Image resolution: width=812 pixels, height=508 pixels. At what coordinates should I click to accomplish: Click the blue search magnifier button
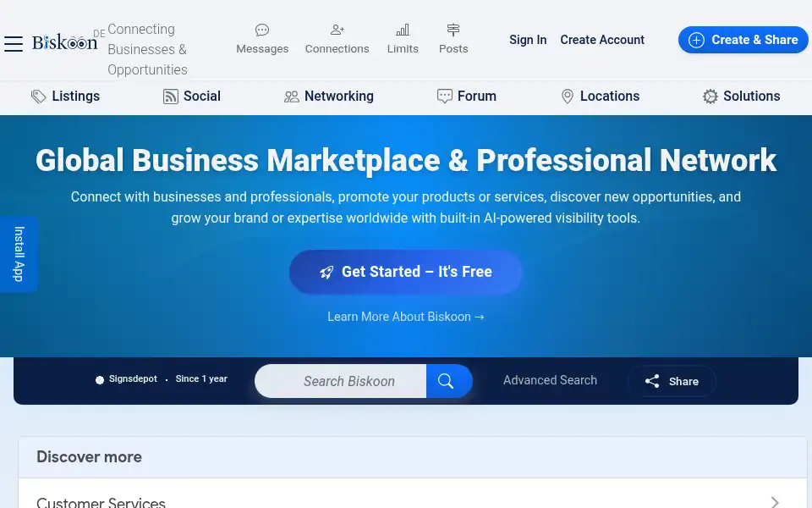pyautogui.click(x=449, y=382)
